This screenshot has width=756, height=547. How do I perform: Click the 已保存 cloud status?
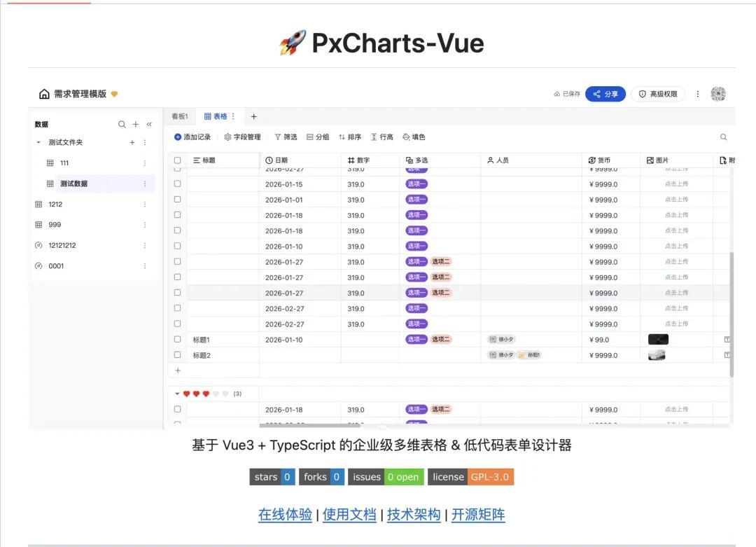567,94
